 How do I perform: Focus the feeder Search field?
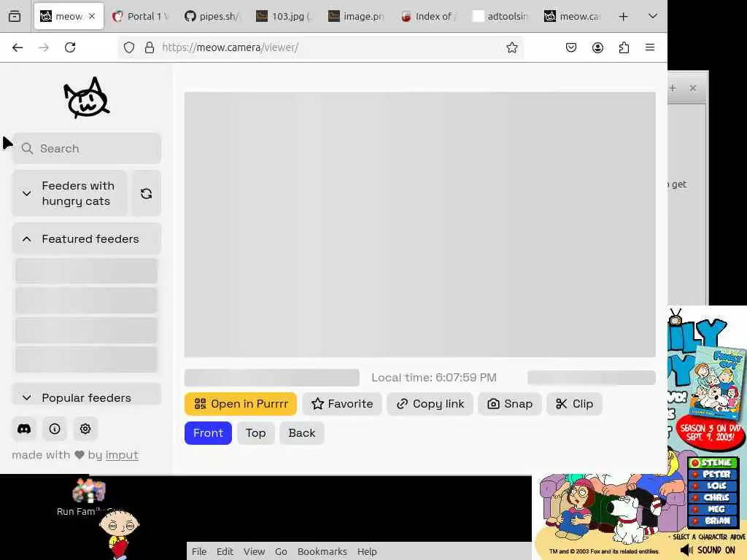[x=87, y=149]
